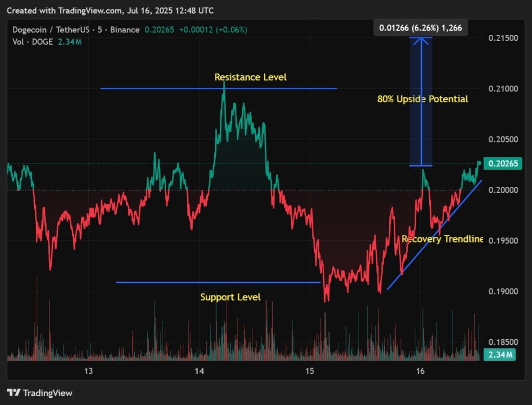Viewport: 532px width, 405px height.
Task: Click the 0.20265 price in chart header
Action: [159, 30]
